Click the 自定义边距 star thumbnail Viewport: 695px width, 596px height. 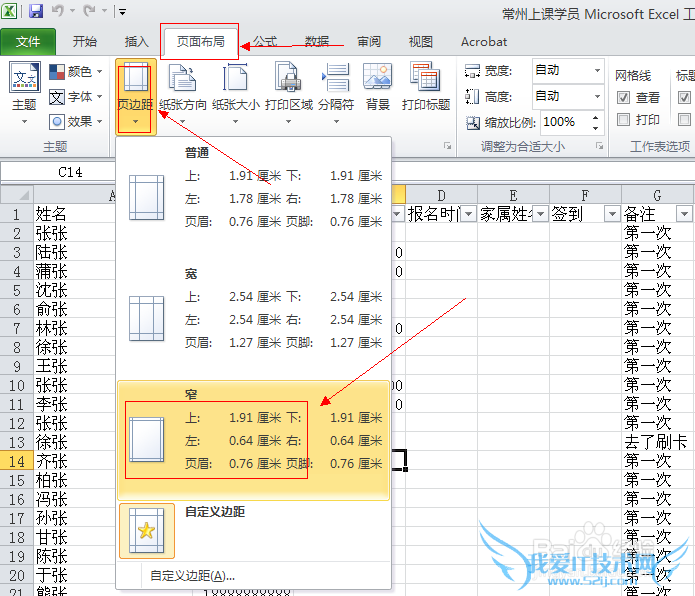click(x=147, y=530)
